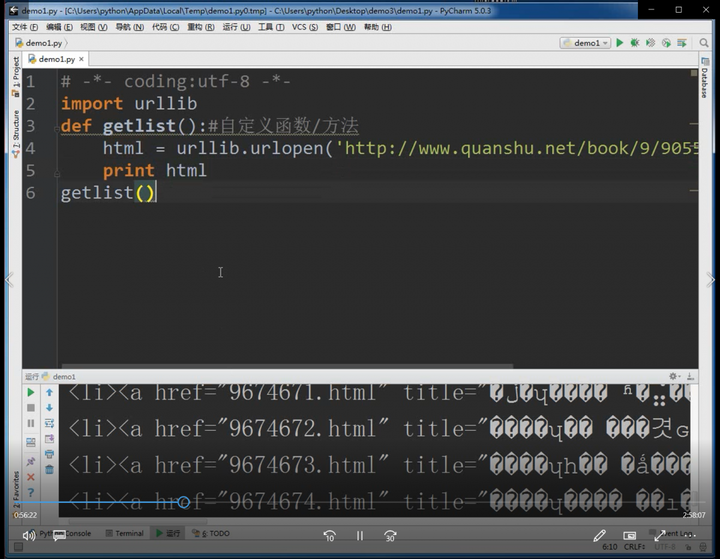Go to previous video with left chevron
The width and height of the screenshot is (720, 559).
(x=9, y=280)
